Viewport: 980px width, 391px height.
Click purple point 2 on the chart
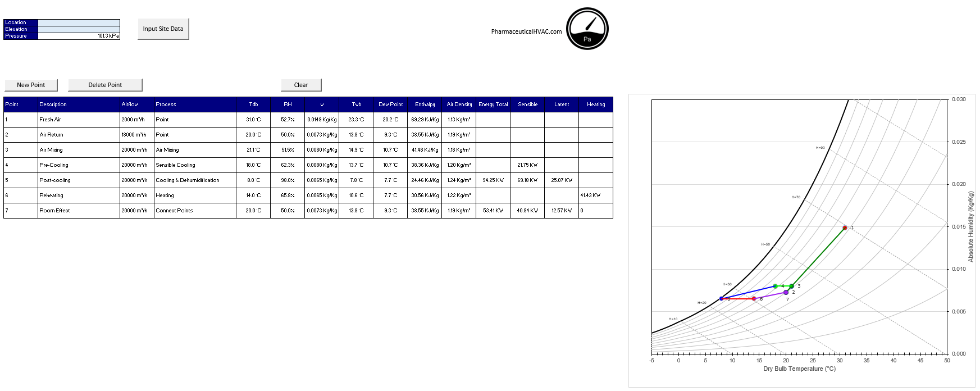coord(786,292)
